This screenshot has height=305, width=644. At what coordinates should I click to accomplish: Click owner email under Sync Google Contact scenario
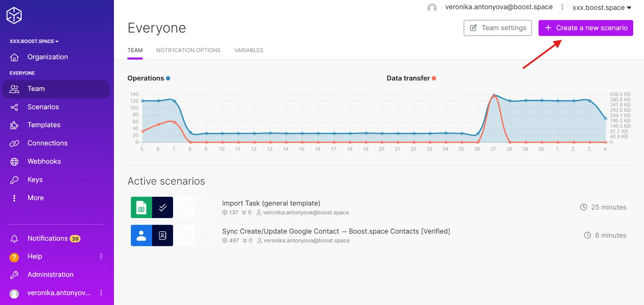click(x=307, y=241)
